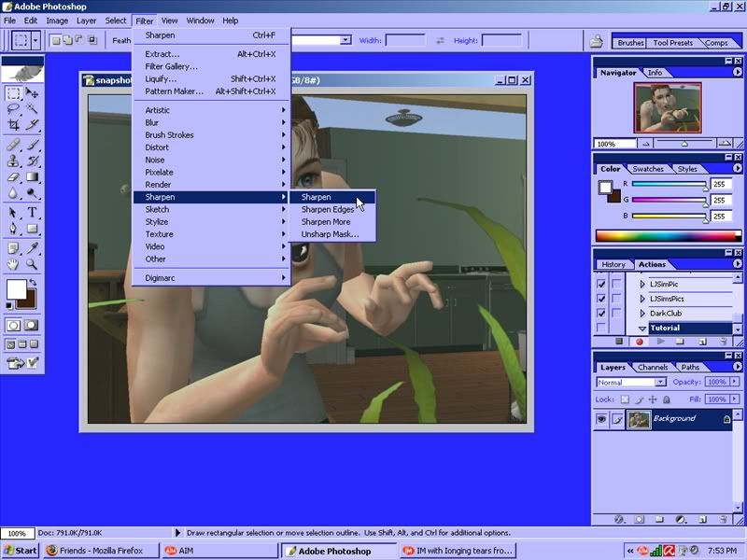Select the Dodge tool

(32, 193)
